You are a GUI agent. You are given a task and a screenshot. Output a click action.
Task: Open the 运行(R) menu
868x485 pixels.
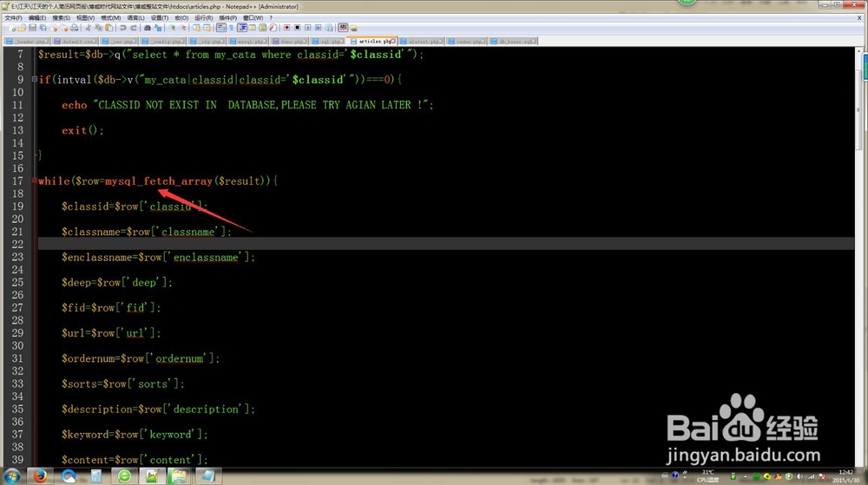[204, 17]
